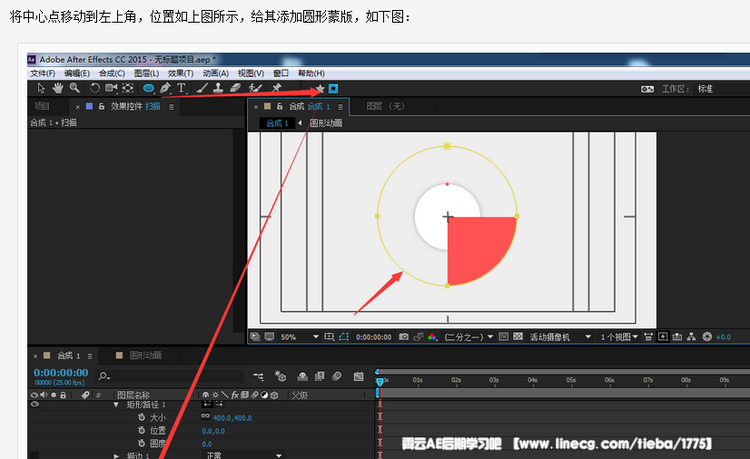
Task: Select the Clone Stamp tool
Action: point(217,88)
